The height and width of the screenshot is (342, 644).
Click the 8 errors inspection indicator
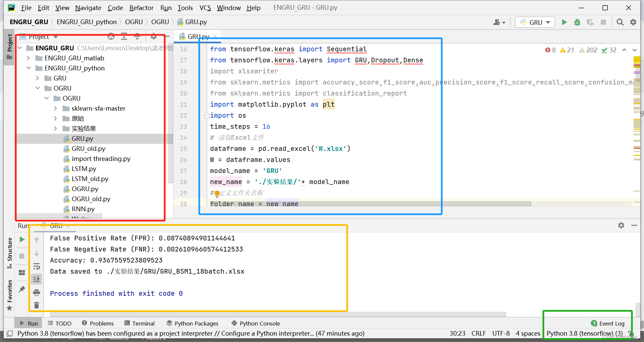[550, 50]
